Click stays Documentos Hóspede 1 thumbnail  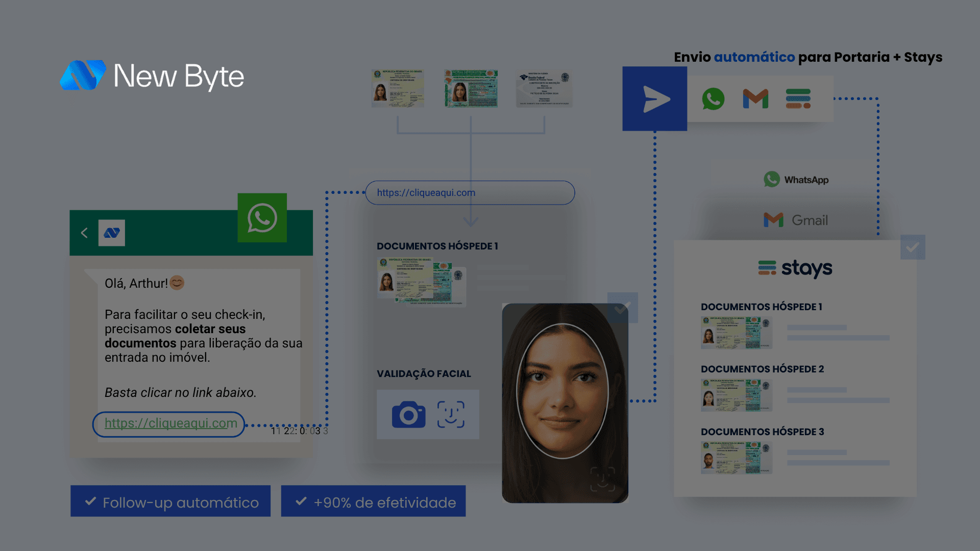pos(737,333)
